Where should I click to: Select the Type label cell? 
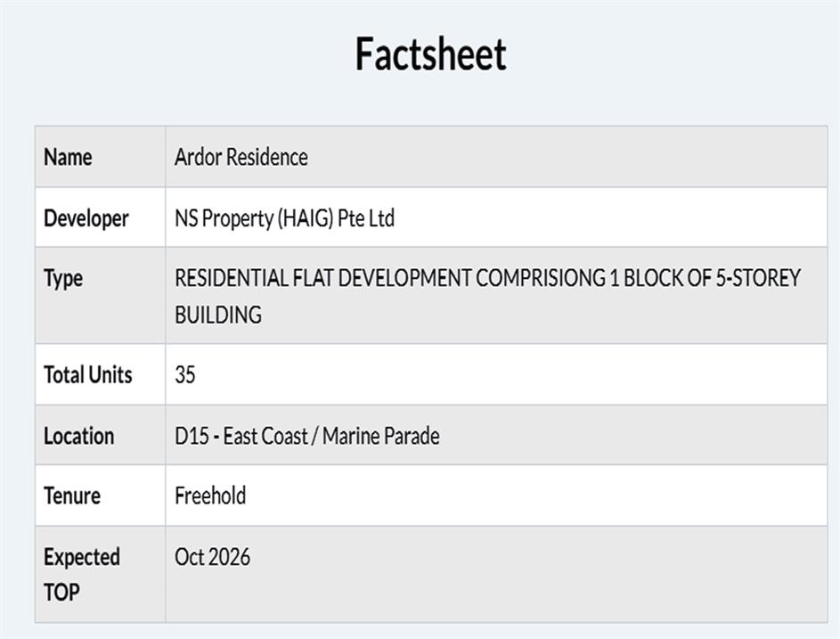click(x=63, y=278)
